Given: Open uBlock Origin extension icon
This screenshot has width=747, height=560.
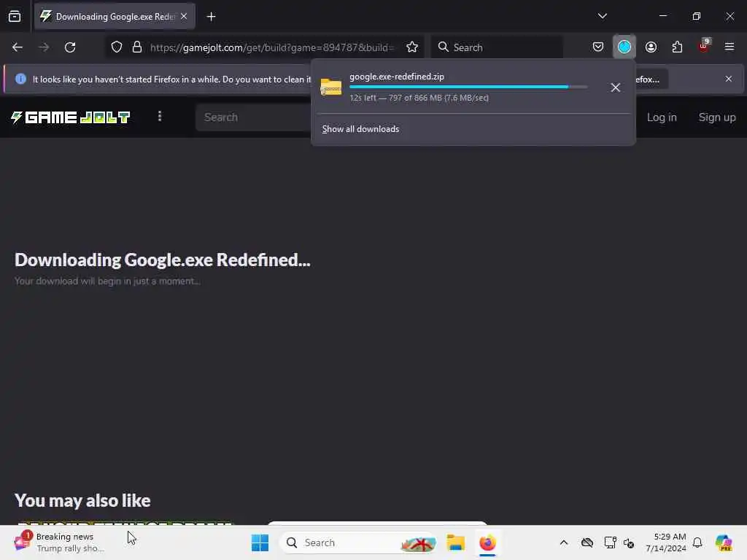Looking at the screenshot, I should (x=704, y=46).
